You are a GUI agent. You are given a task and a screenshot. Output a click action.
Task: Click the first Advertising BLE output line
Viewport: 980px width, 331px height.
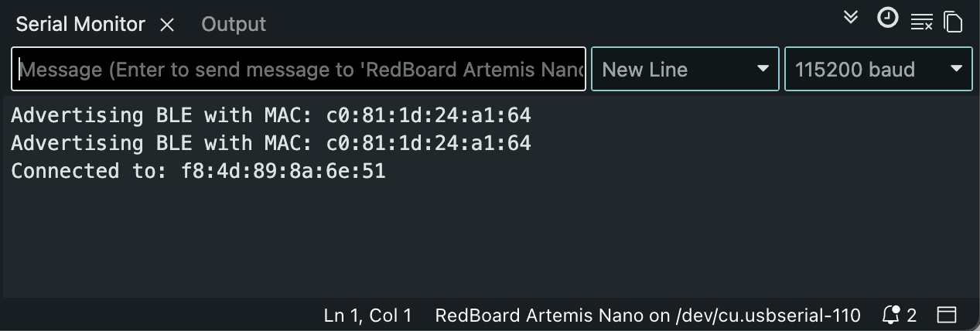click(x=271, y=116)
